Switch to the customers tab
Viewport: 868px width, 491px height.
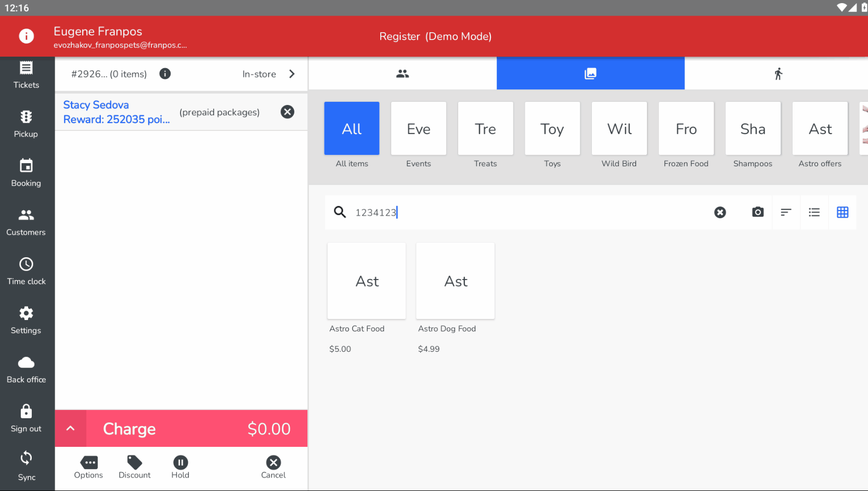[x=403, y=74]
